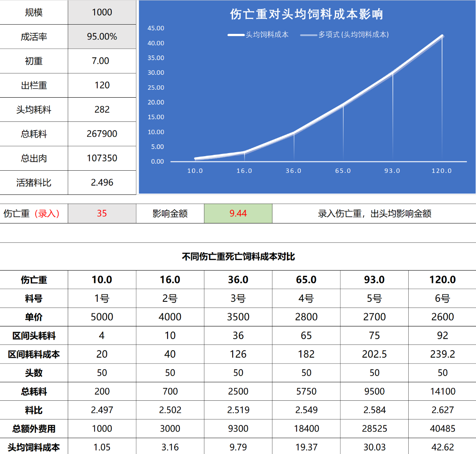Click the 总额外费用 cell showing 40485
This screenshot has width=476, height=454.
pos(443,428)
